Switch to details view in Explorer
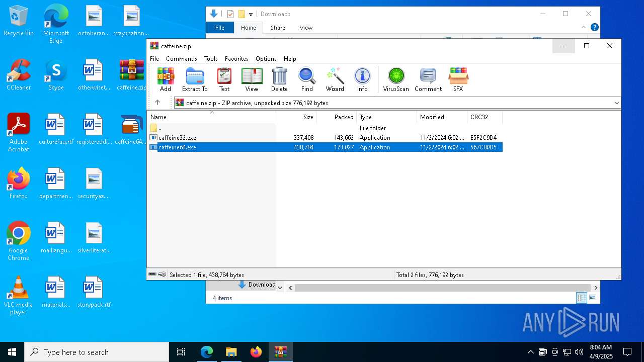Screen dimensions: 644x362 coord(582,298)
